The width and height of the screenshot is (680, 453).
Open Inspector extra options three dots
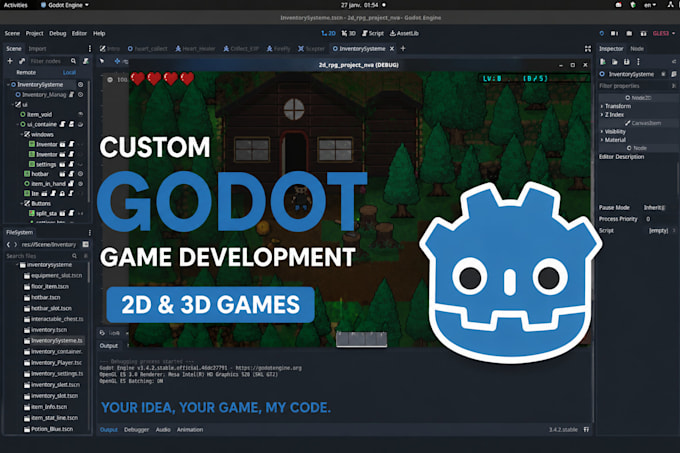[638, 62]
